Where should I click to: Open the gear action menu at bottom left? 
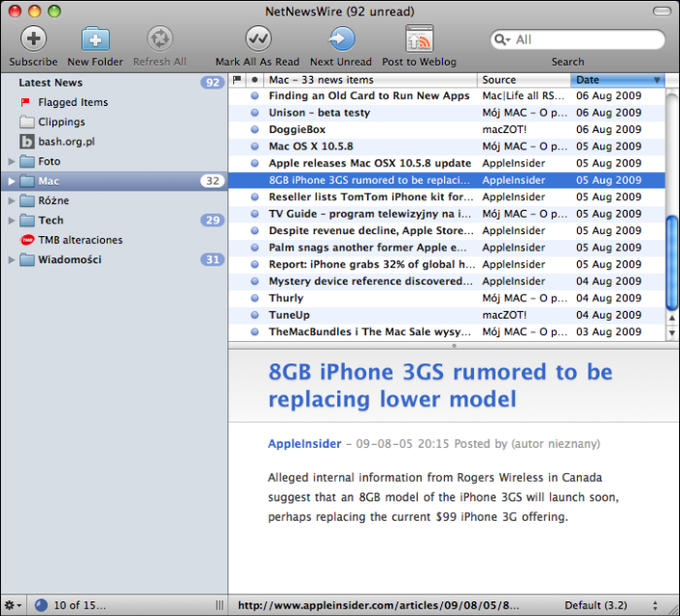(x=13, y=605)
